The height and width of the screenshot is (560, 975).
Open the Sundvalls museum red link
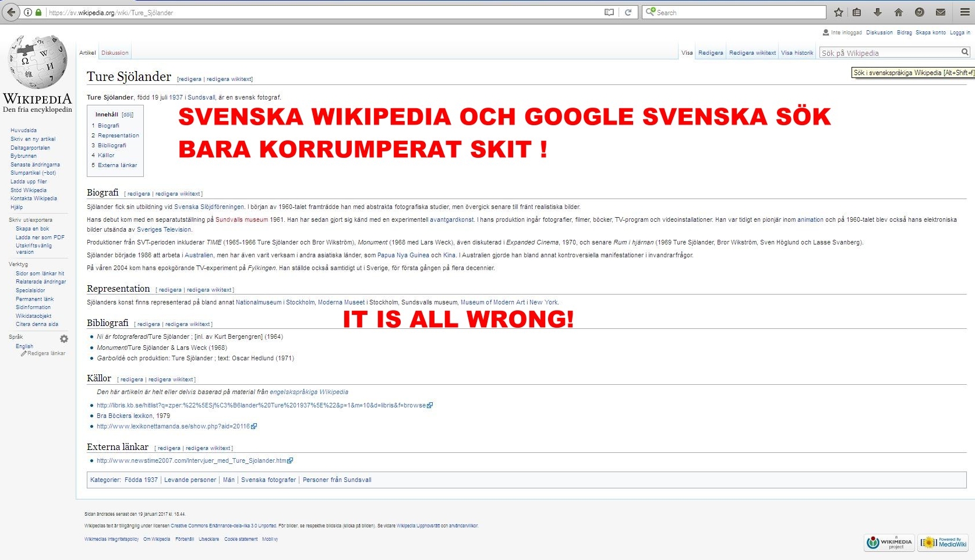pos(242,220)
